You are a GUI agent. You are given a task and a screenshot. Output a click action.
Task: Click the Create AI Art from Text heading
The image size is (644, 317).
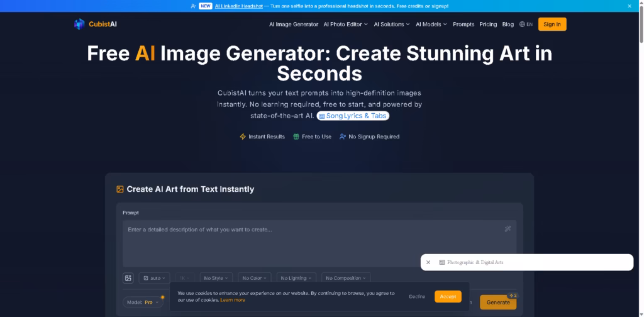click(190, 189)
